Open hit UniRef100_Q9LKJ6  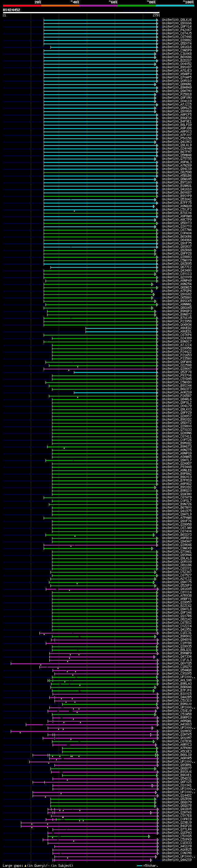[177, 20]
